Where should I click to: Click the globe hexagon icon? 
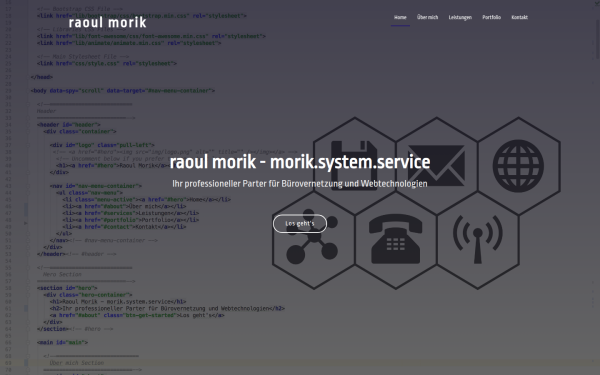point(518,166)
